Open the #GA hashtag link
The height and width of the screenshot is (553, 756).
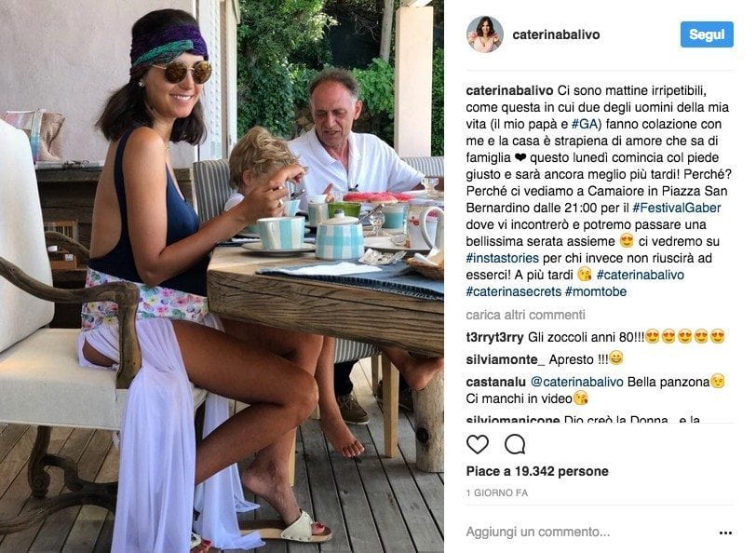point(587,124)
